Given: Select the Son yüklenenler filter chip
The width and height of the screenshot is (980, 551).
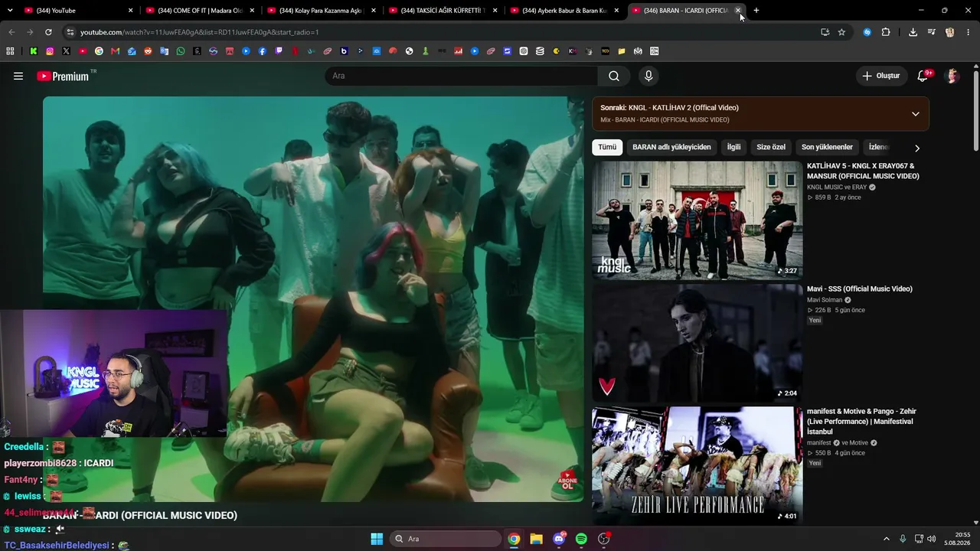Looking at the screenshot, I should [x=827, y=147].
